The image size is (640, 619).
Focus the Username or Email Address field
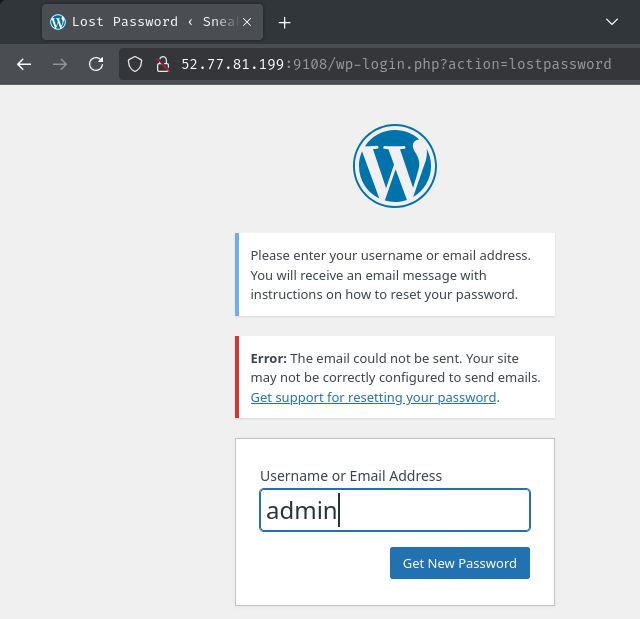395,510
